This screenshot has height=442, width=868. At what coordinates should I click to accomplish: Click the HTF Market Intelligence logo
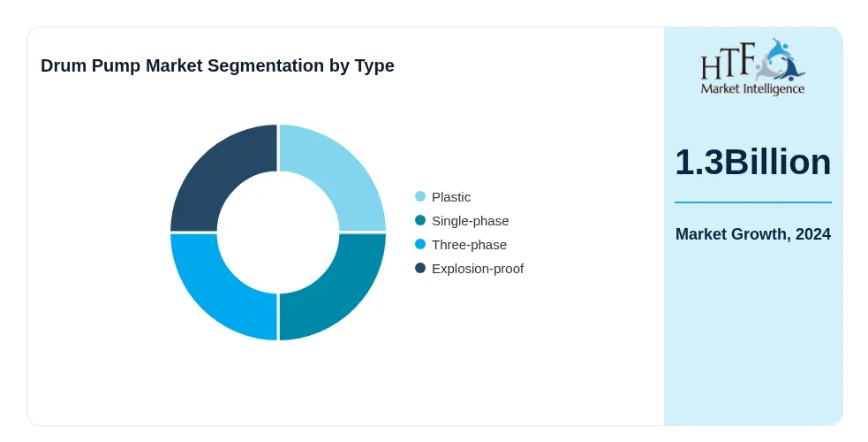[753, 67]
